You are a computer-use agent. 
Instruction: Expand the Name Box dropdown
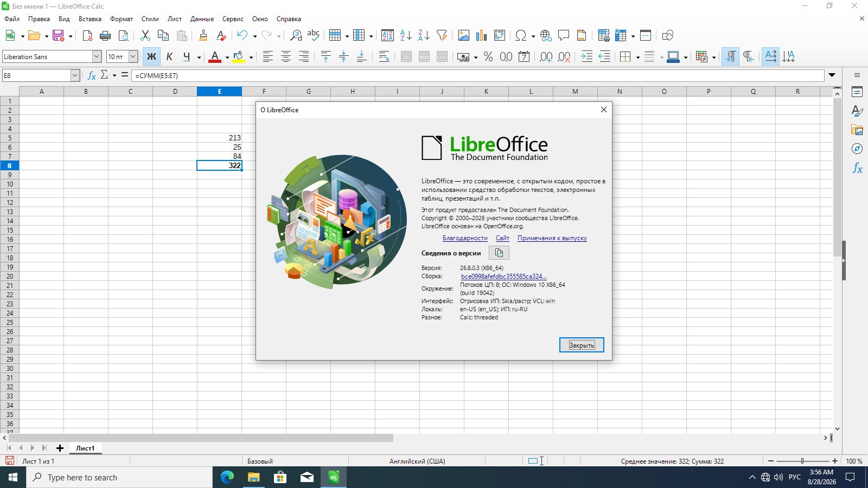(x=75, y=75)
